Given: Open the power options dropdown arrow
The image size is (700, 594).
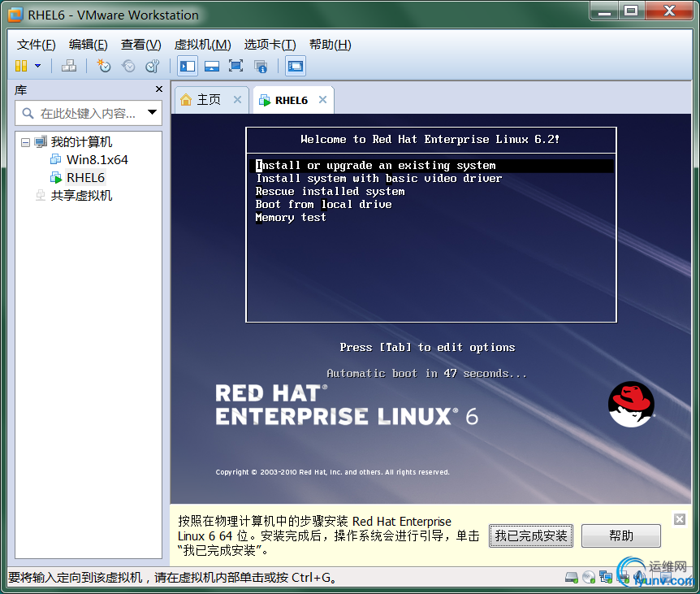Looking at the screenshot, I should [38, 66].
